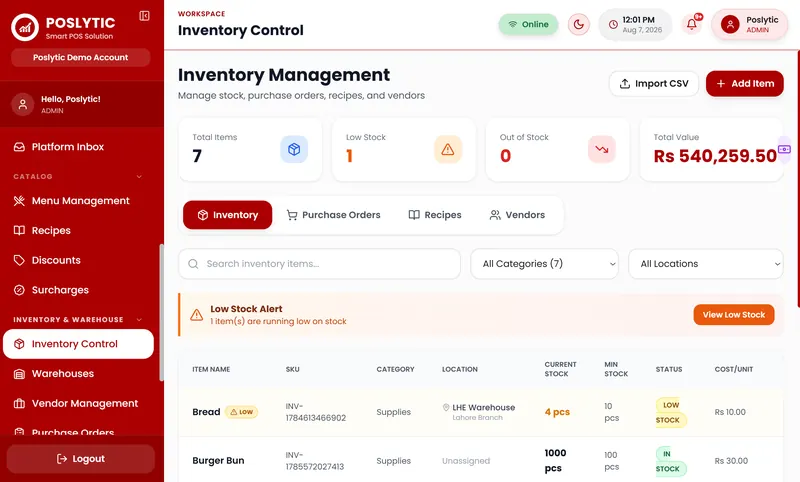Open notifications bell icon

[691, 24]
